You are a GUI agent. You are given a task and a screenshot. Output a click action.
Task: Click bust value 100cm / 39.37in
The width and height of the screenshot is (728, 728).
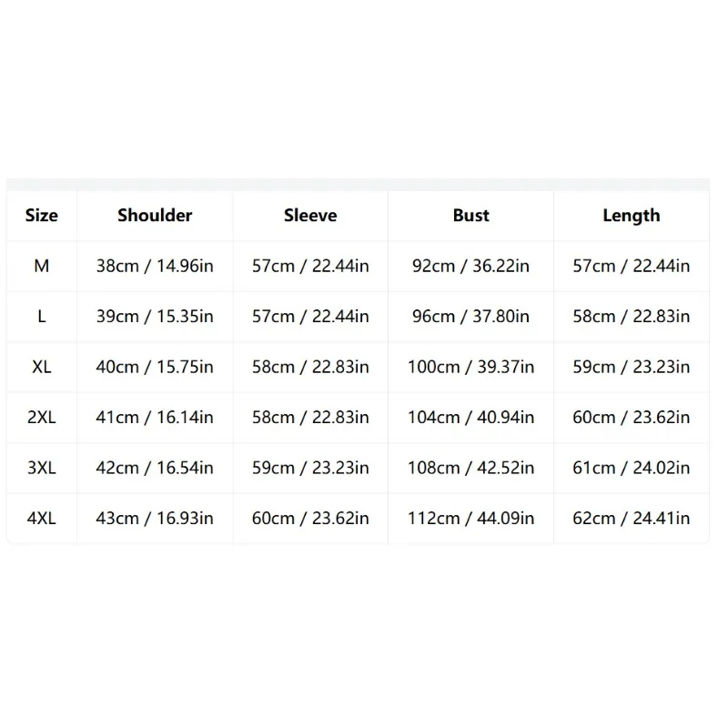coord(470,367)
